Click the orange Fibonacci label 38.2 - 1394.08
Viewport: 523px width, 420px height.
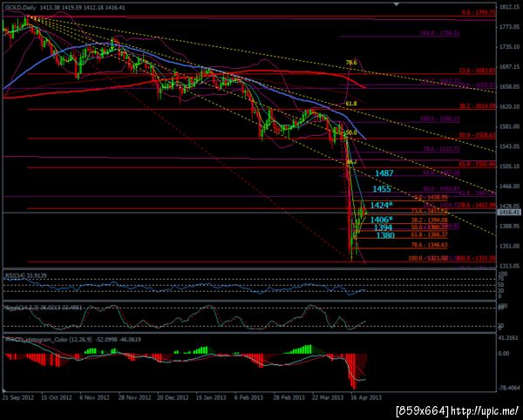(429, 220)
